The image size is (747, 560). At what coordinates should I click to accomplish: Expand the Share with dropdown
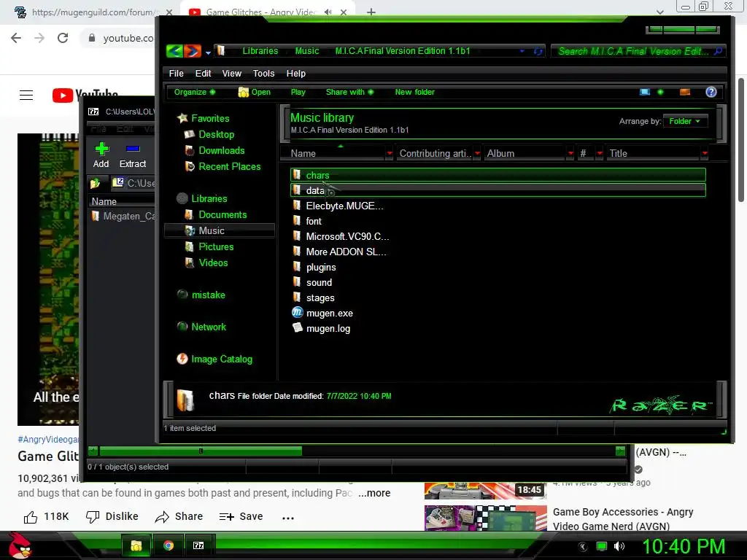pos(349,92)
